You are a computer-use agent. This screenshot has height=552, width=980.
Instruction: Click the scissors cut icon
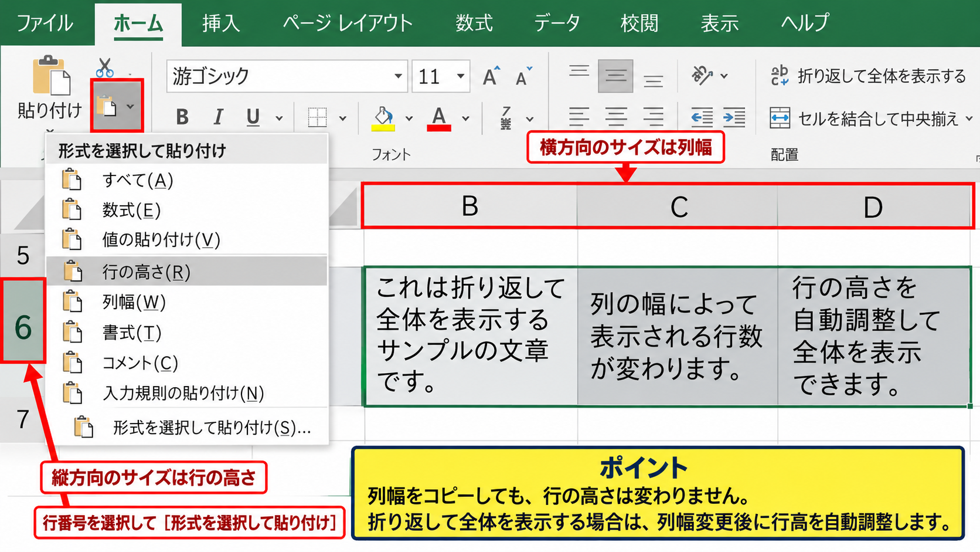click(105, 67)
